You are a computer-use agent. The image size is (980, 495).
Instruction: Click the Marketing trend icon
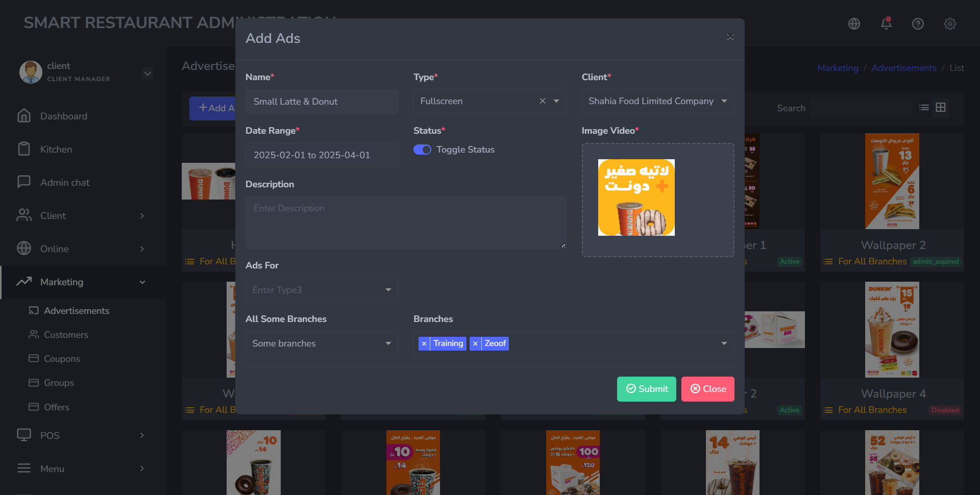coord(24,282)
